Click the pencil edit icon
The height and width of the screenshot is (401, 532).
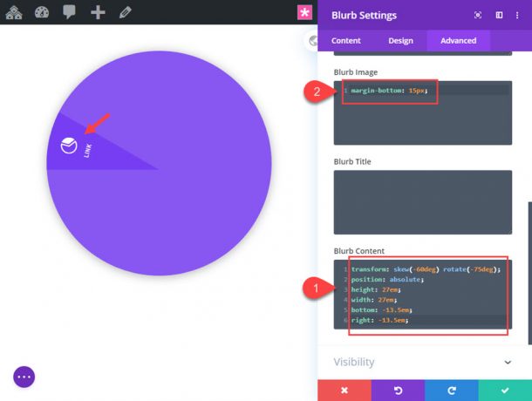coord(125,12)
